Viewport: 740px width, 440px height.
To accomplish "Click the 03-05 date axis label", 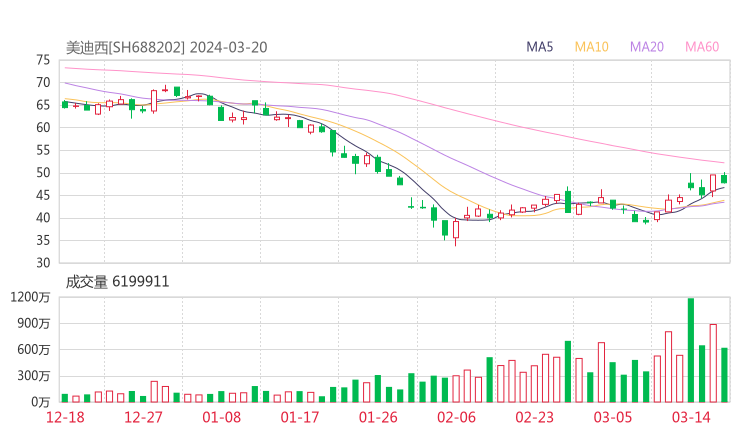I will [x=613, y=417].
